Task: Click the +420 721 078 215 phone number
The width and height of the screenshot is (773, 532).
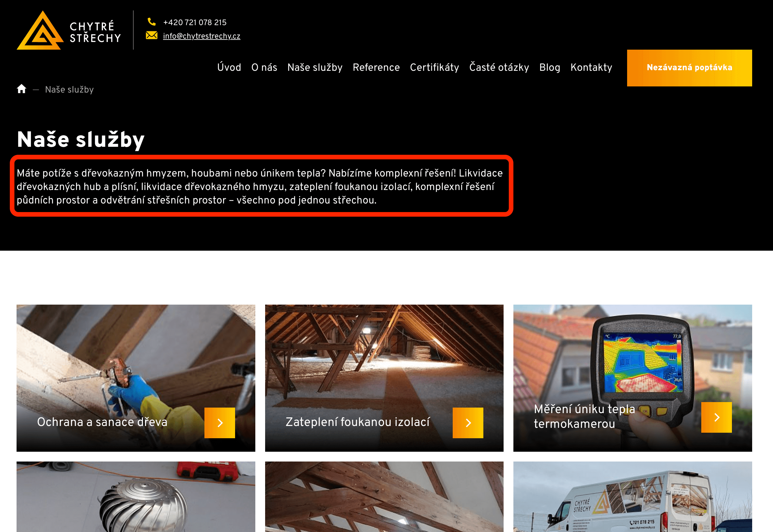Action: (x=195, y=22)
